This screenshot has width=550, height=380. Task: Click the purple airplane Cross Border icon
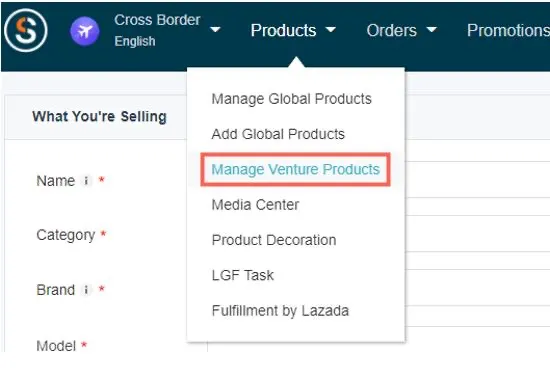point(85,31)
